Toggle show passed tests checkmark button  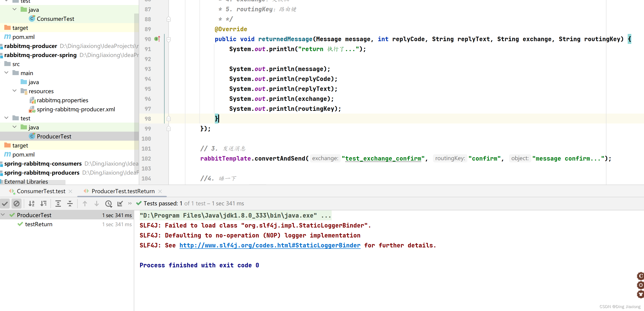pyautogui.click(x=5, y=204)
